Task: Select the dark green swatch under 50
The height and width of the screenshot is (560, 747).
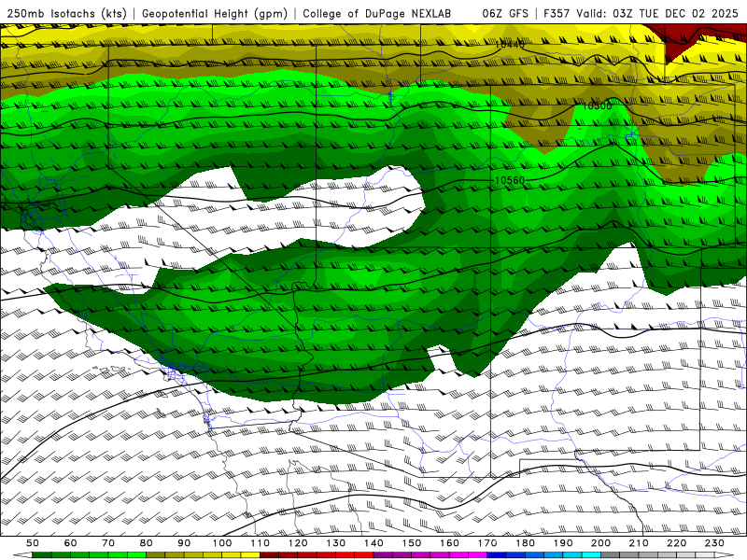Action: coord(42,555)
